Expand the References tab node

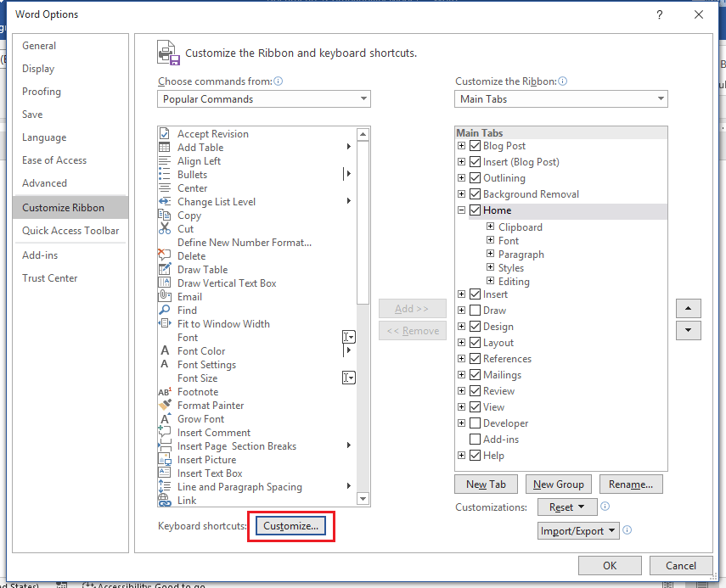coord(461,359)
